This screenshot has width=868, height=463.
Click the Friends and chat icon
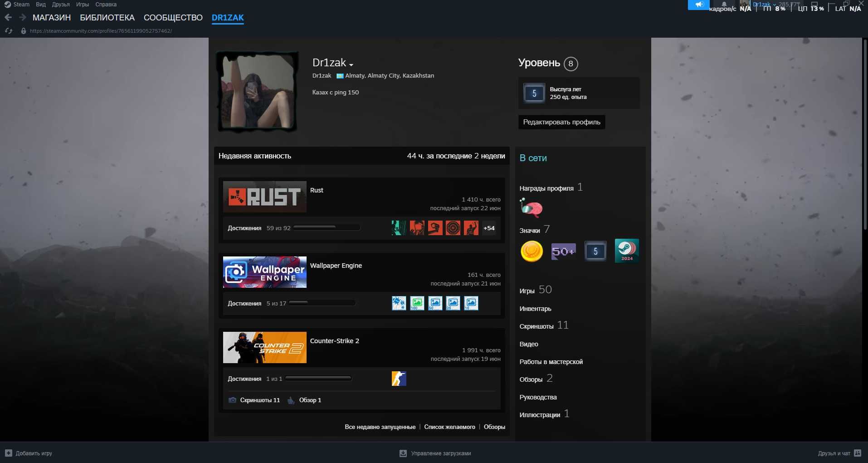(x=858, y=453)
